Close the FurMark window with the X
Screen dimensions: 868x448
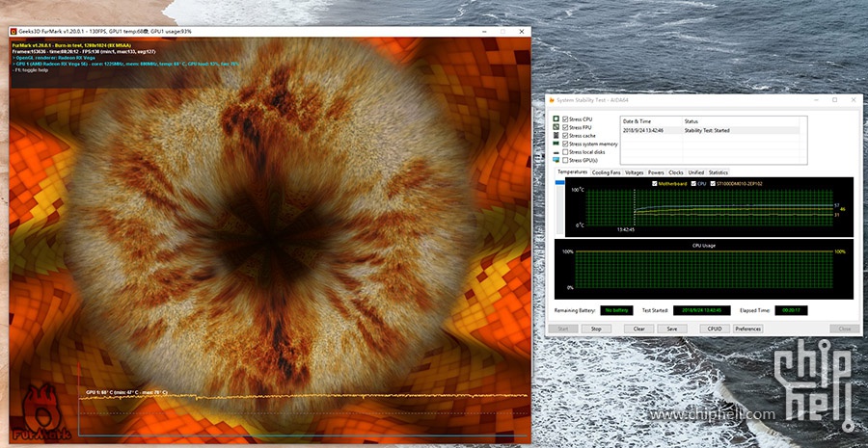pos(522,32)
